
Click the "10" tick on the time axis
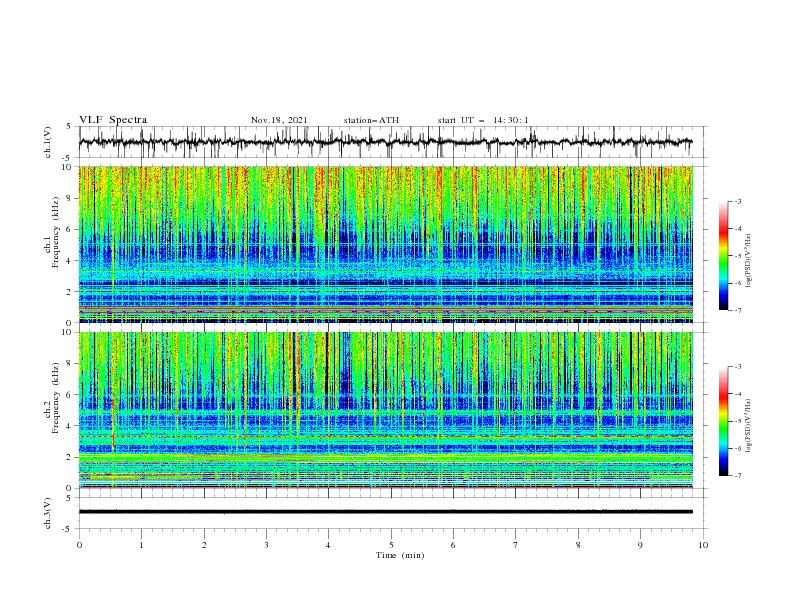[x=703, y=545]
